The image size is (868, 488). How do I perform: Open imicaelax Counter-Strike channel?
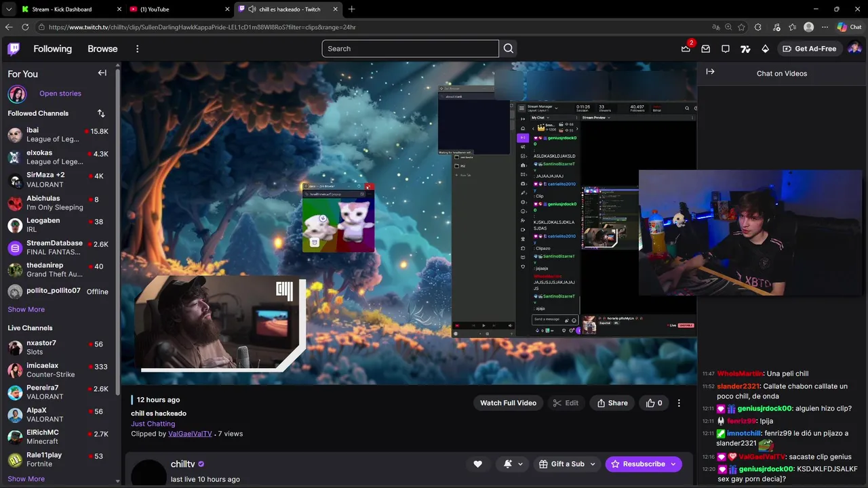[x=58, y=370]
